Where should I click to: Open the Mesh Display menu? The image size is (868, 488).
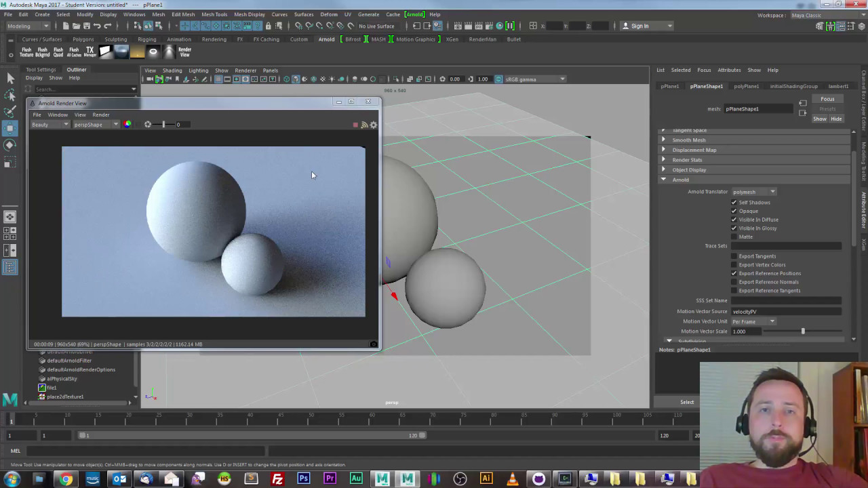click(250, 14)
